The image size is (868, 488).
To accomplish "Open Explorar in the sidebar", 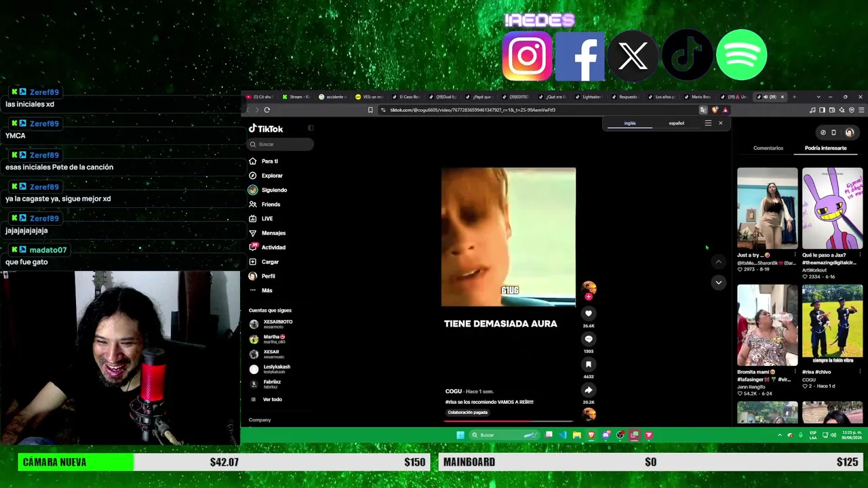I will pyautogui.click(x=266, y=176).
